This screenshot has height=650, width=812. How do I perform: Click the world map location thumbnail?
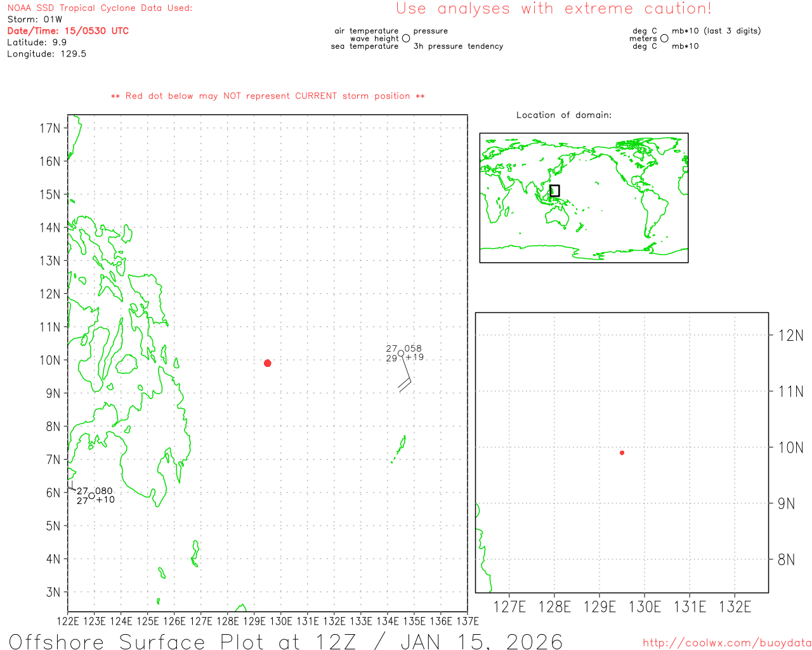(584, 197)
